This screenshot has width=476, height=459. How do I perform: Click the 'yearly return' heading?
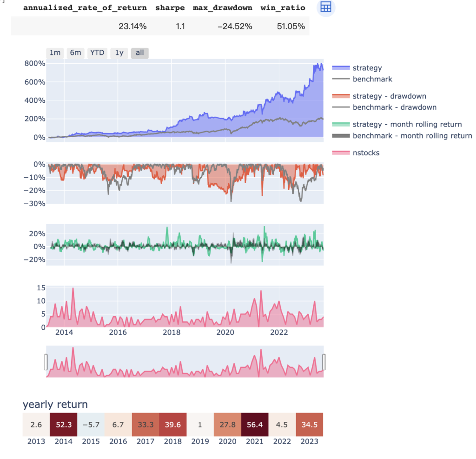pos(55,404)
